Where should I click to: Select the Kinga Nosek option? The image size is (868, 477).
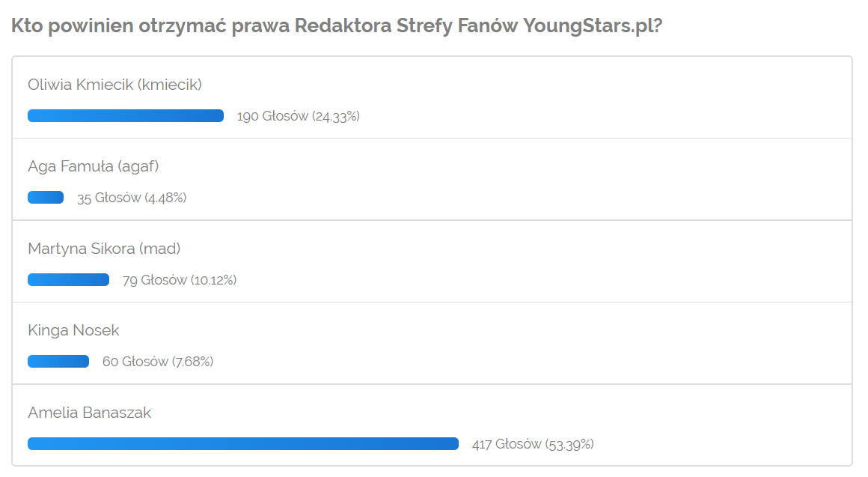click(73, 330)
